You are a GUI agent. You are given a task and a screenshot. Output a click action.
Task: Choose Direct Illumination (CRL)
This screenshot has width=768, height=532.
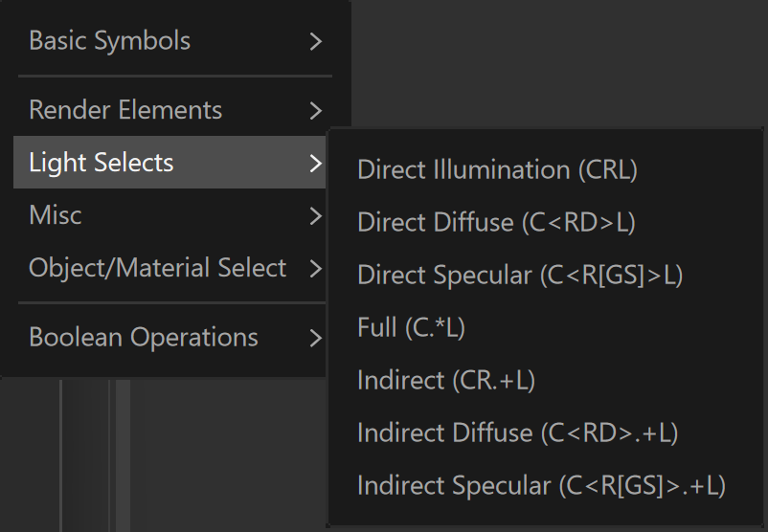(x=546, y=169)
